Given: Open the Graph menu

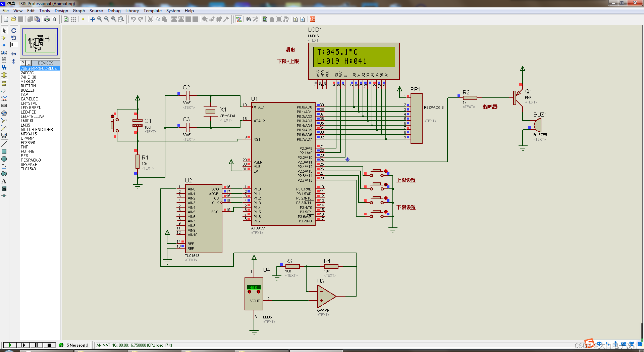Looking at the screenshot, I should point(78,10).
